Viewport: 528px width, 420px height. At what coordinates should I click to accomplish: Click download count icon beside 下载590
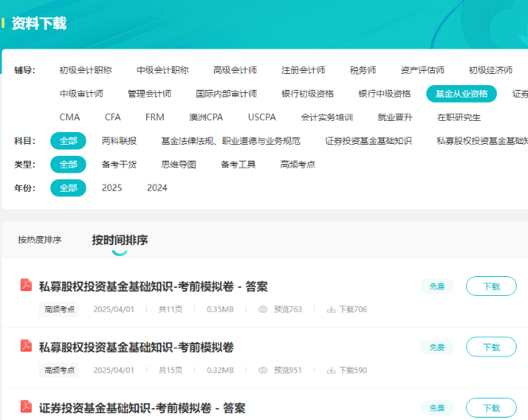[x=331, y=370]
